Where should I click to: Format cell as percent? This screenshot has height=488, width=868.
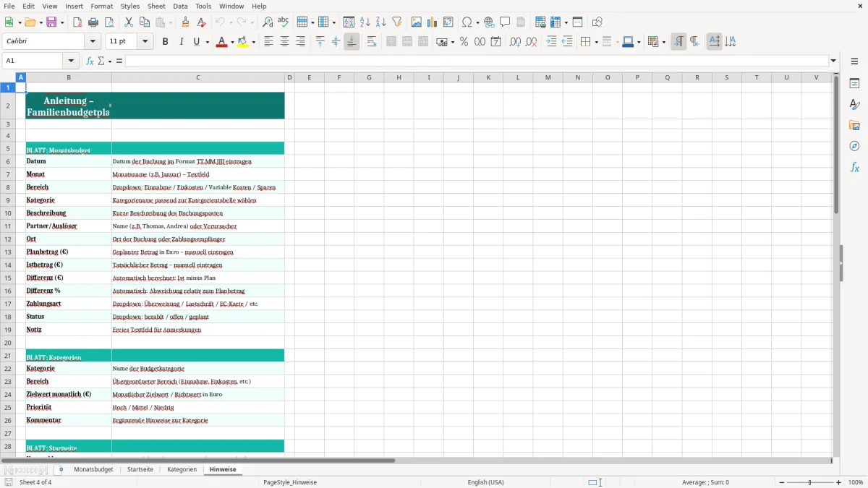(x=464, y=42)
